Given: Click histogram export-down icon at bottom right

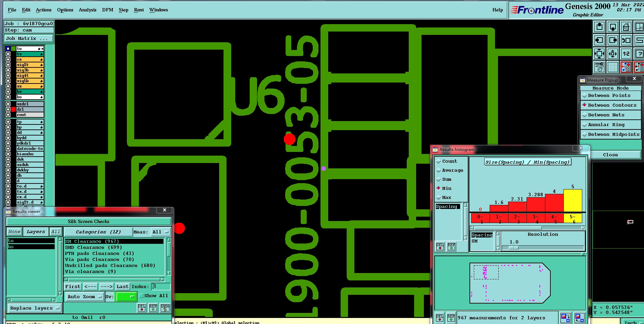Looking at the screenshot, I should [565, 317].
